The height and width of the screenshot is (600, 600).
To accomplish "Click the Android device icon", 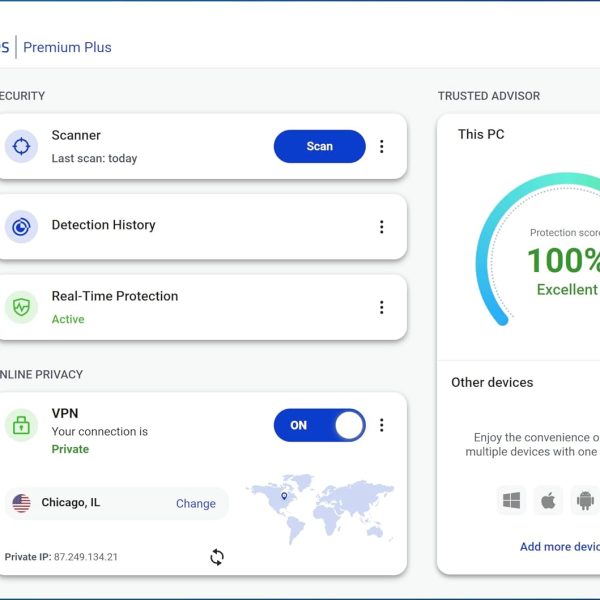I will [x=583, y=501].
